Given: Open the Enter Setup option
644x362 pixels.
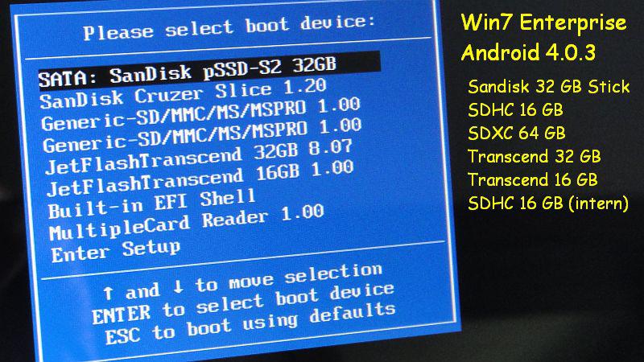Looking at the screenshot, I should pyautogui.click(x=115, y=251).
